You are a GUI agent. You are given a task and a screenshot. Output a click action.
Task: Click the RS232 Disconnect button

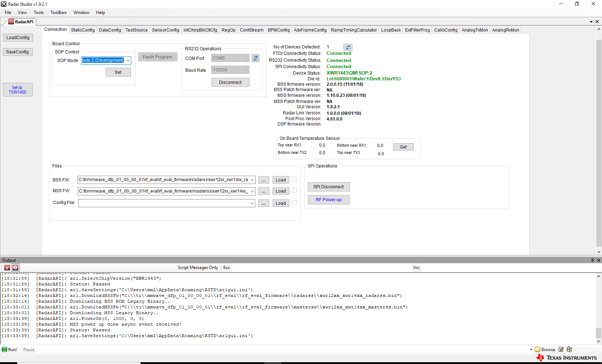point(230,82)
